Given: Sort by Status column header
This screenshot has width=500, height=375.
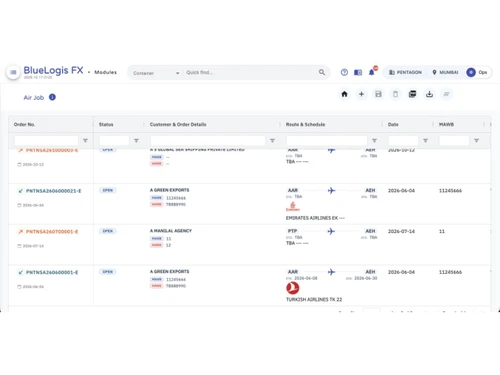Looking at the screenshot, I should tap(106, 124).
